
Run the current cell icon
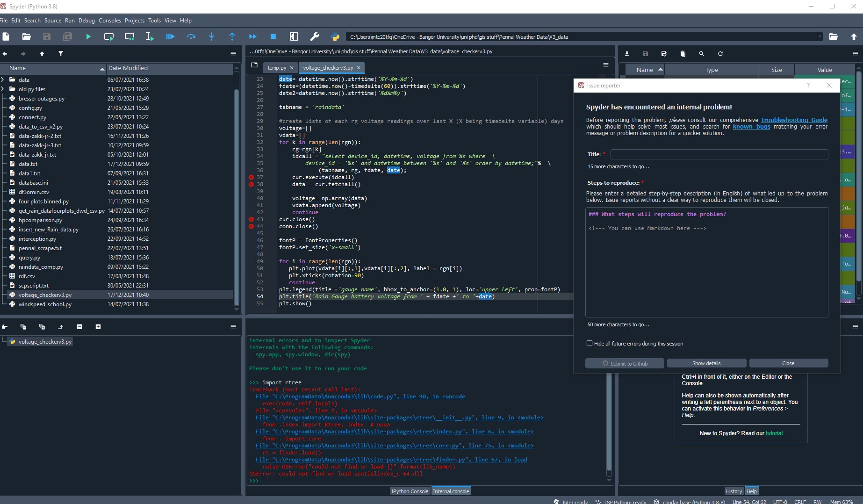pyautogui.click(x=108, y=36)
